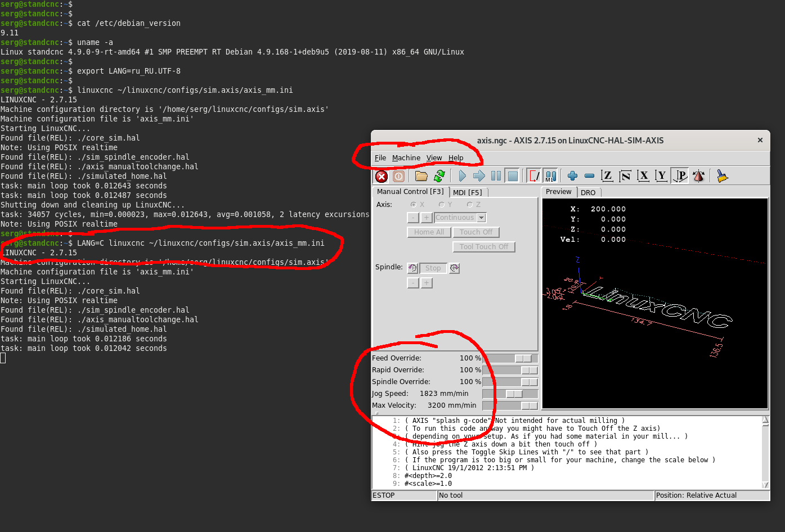
Task: Click the terminal's cursor block at the bottom
Action: pos(3,358)
